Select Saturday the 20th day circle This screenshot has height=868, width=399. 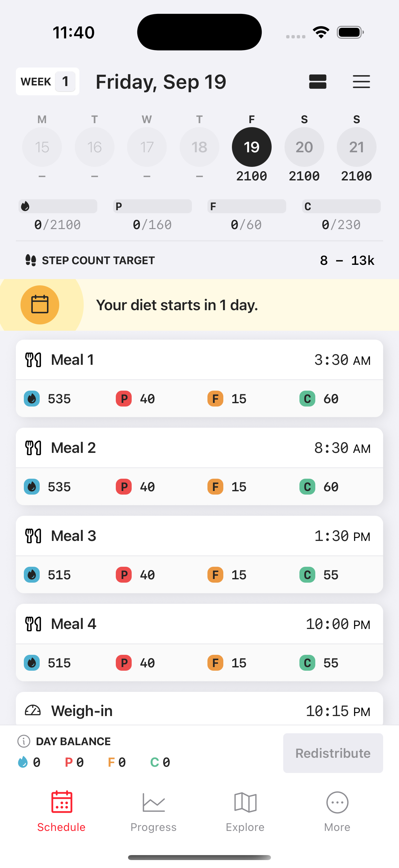[304, 147]
